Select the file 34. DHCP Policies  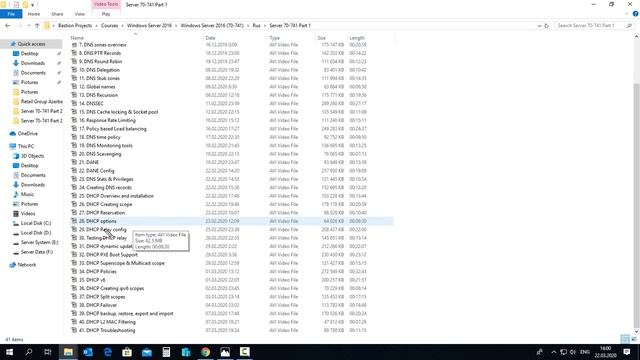pos(98,271)
